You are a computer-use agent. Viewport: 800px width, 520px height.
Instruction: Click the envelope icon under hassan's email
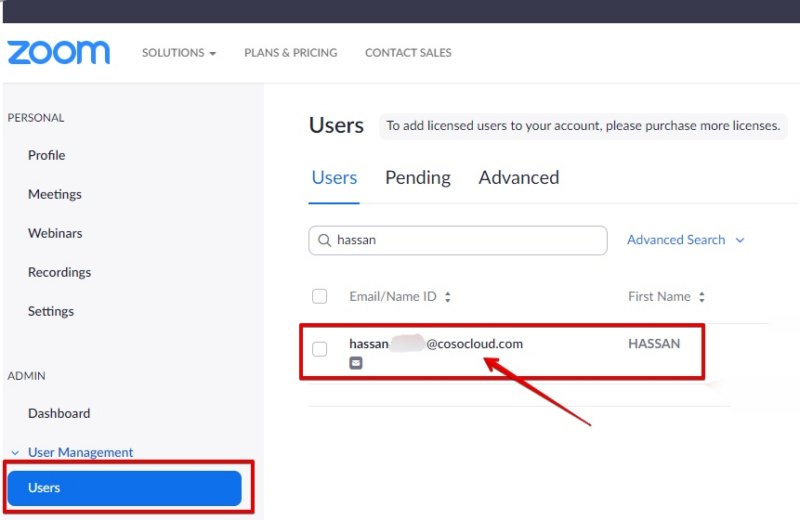point(356,363)
